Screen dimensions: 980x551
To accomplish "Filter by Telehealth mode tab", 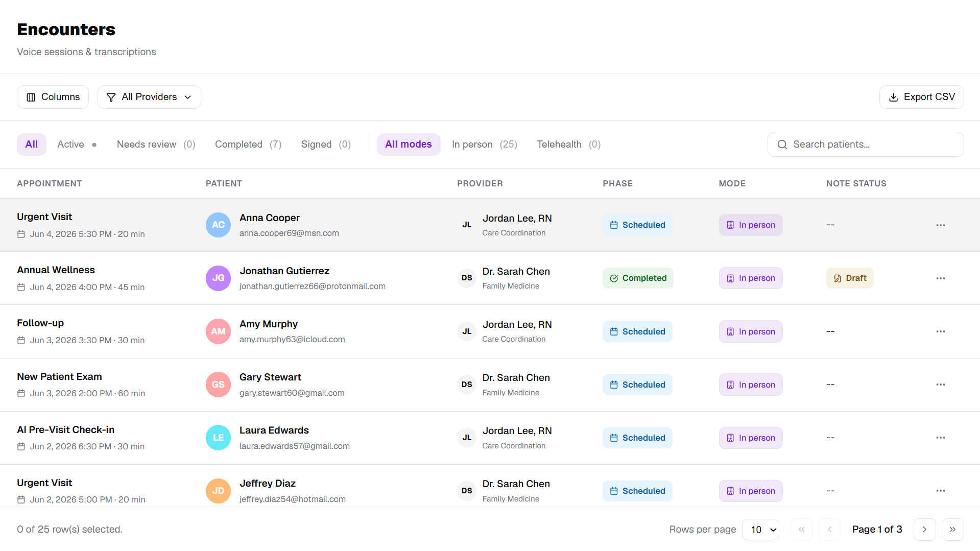I will pyautogui.click(x=568, y=145).
